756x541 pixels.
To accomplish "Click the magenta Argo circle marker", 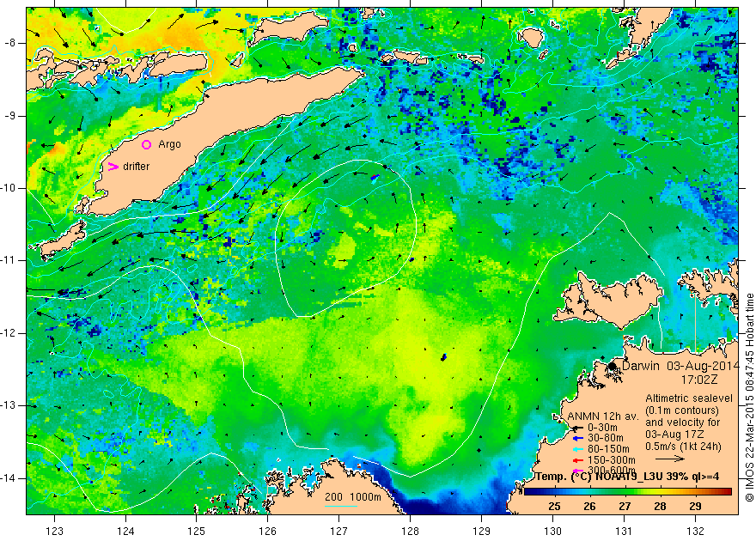I will pos(147,144).
